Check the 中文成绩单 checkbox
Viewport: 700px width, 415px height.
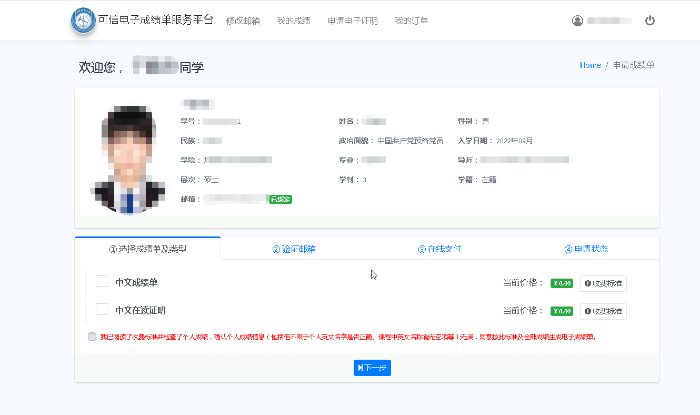coord(102,283)
